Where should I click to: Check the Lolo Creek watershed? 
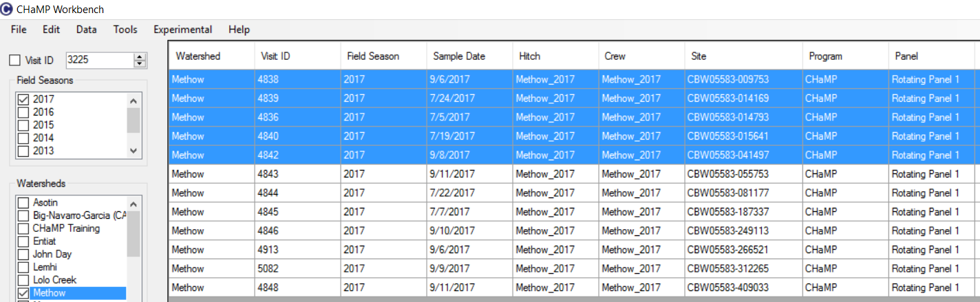point(23,280)
